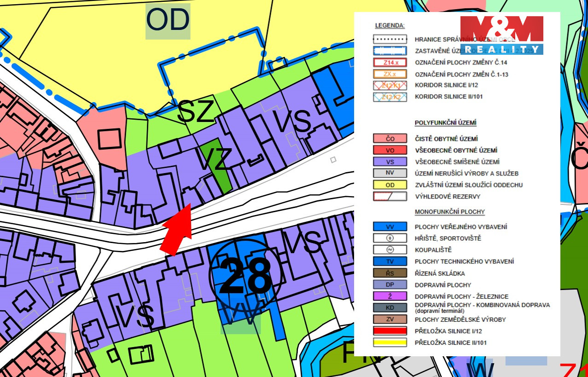Click the Koridor silnice I/12 legend symbol

tap(390, 85)
